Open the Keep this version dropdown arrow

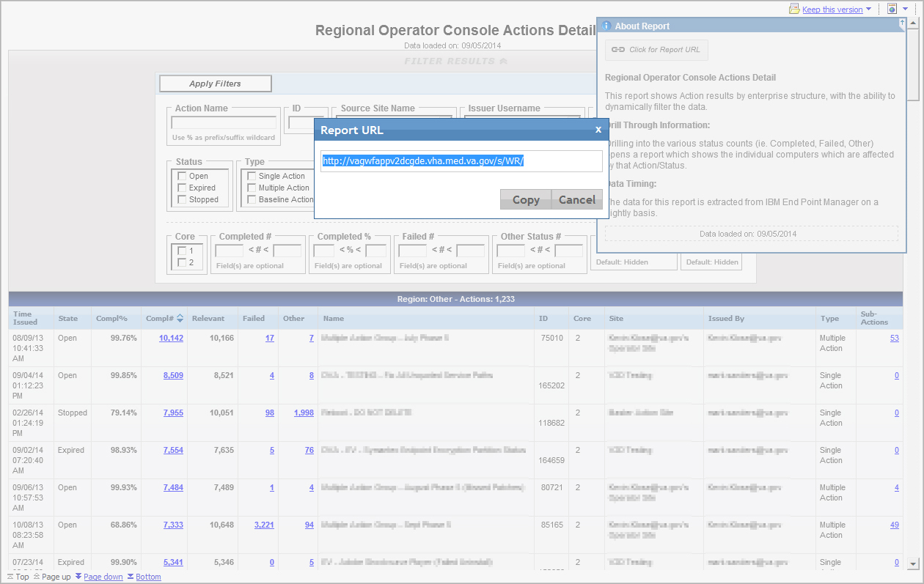pos(869,10)
